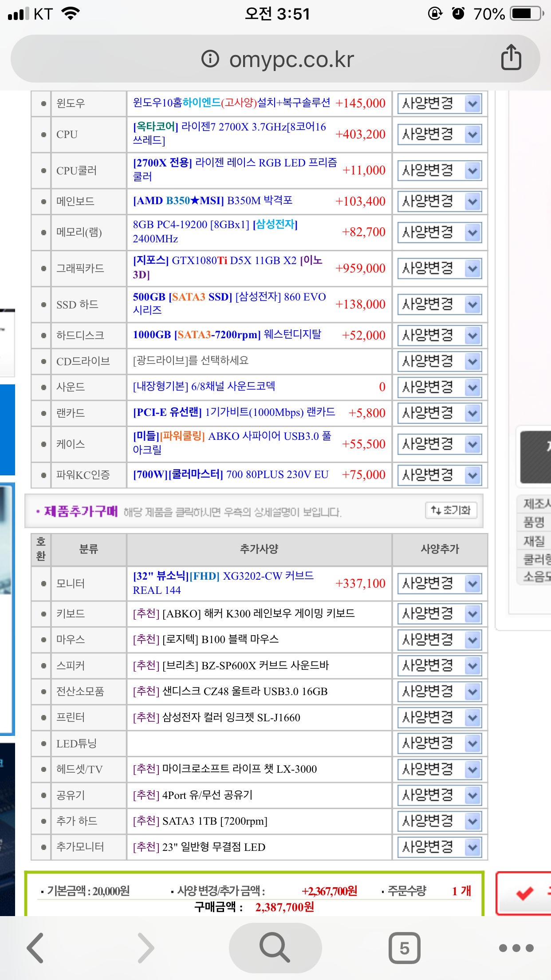The width and height of the screenshot is (551, 980).
Task: Select the 삼성전자 SL-J1660 printer recommendation
Action: 216,717
